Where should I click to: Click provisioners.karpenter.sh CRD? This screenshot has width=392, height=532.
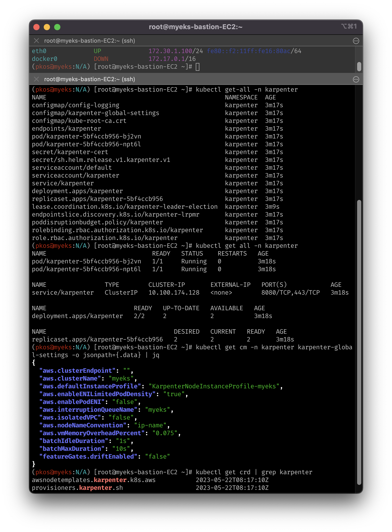point(77,488)
